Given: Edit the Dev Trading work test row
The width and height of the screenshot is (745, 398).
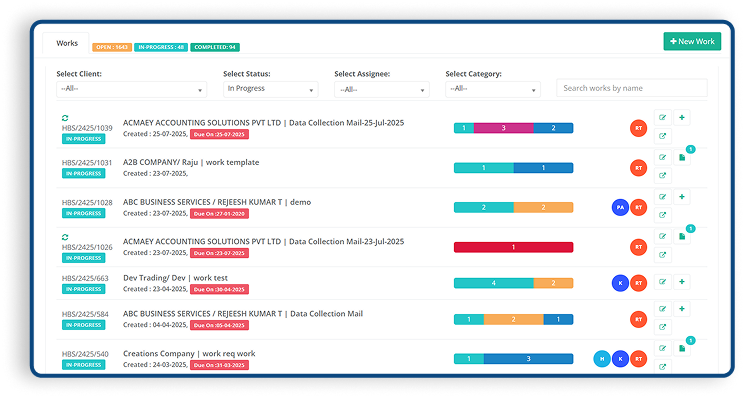Looking at the screenshot, I should [662, 282].
